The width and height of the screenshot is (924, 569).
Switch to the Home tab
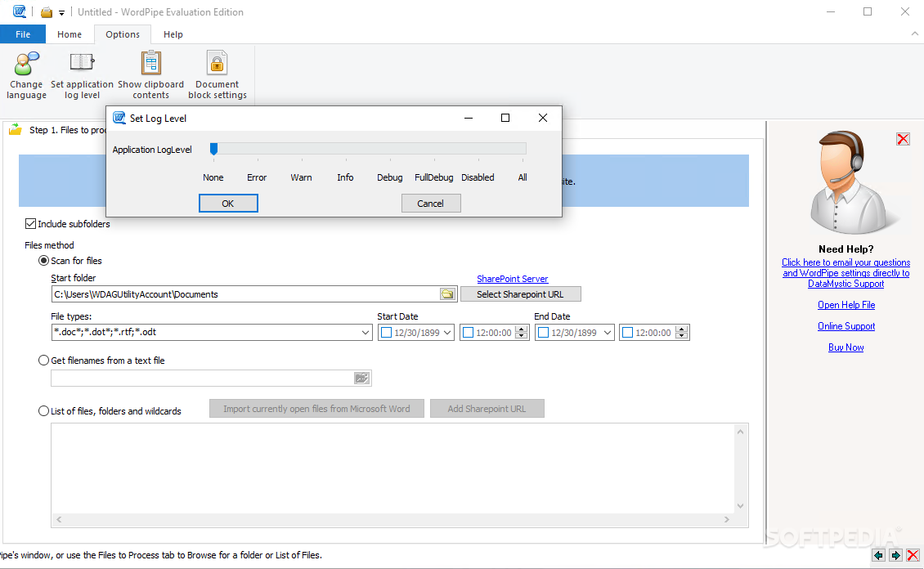coord(70,34)
